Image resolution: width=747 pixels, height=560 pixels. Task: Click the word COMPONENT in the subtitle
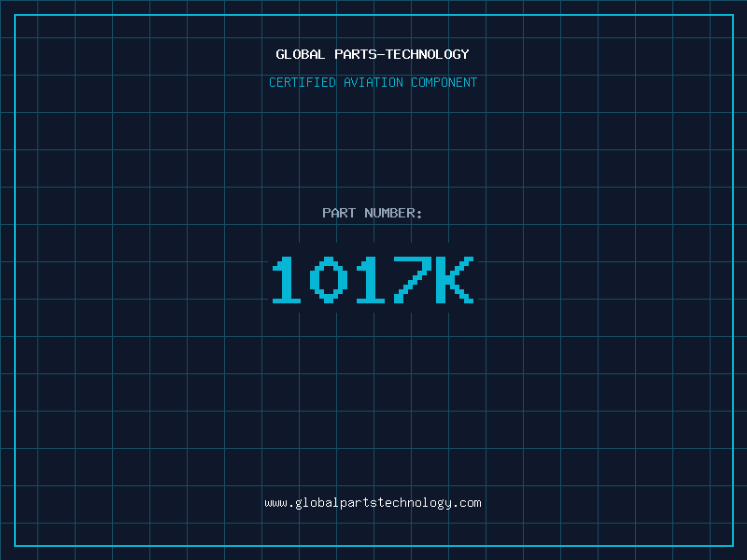tap(444, 82)
